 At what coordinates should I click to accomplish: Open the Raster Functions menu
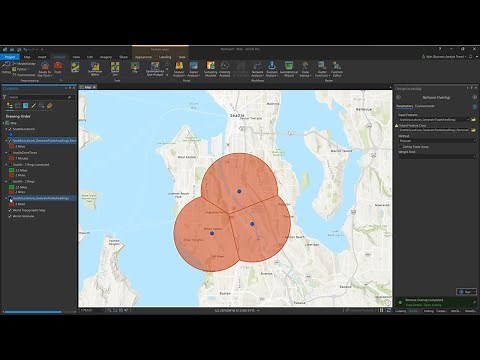[x=322, y=69]
